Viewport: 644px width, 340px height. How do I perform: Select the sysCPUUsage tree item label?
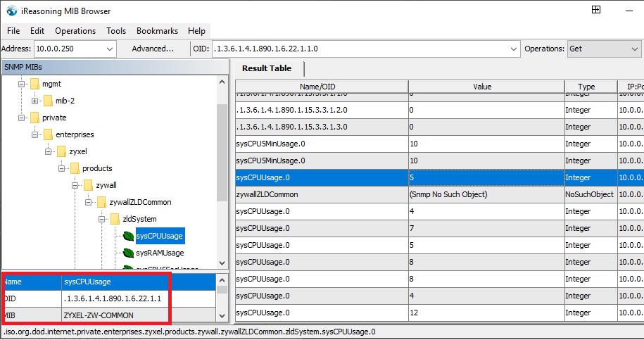(x=160, y=236)
